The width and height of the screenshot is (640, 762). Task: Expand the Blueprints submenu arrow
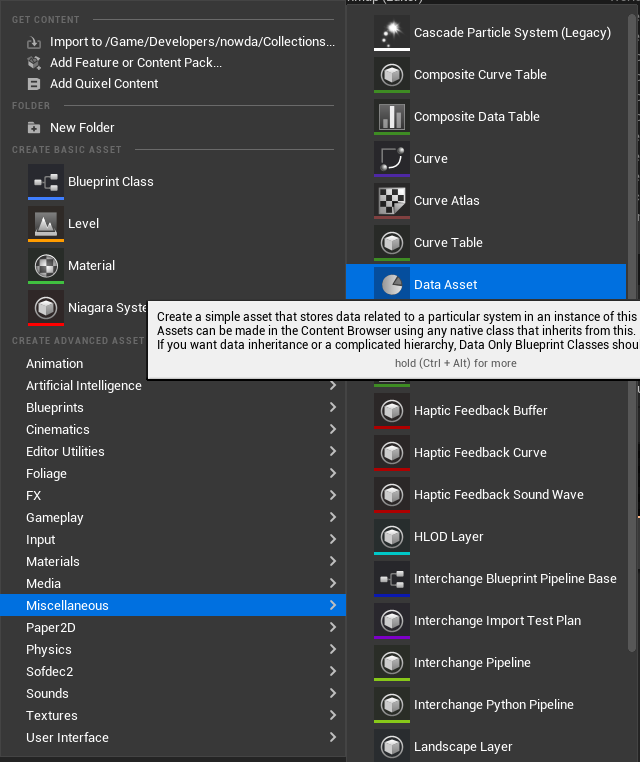(333, 407)
